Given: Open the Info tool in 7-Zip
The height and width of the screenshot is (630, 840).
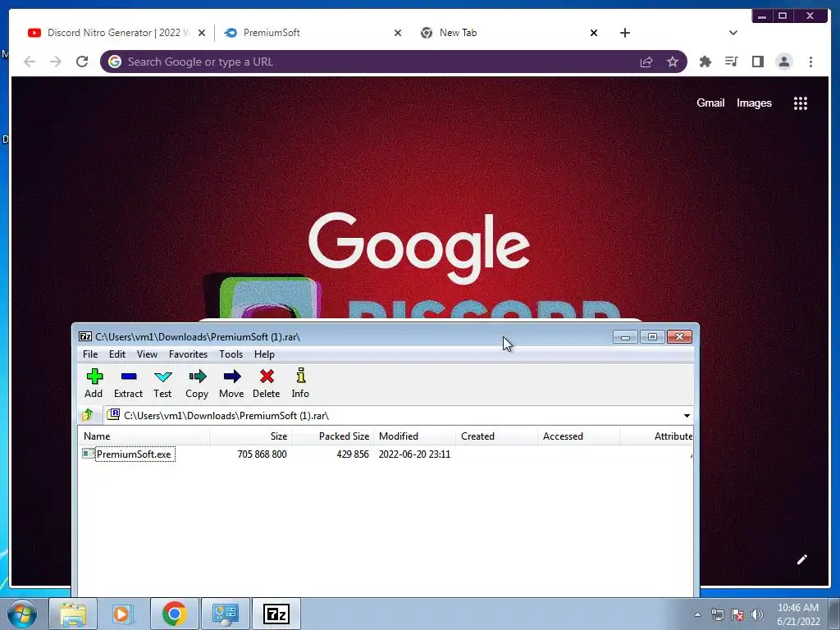Looking at the screenshot, I should [x=300, y=383].
